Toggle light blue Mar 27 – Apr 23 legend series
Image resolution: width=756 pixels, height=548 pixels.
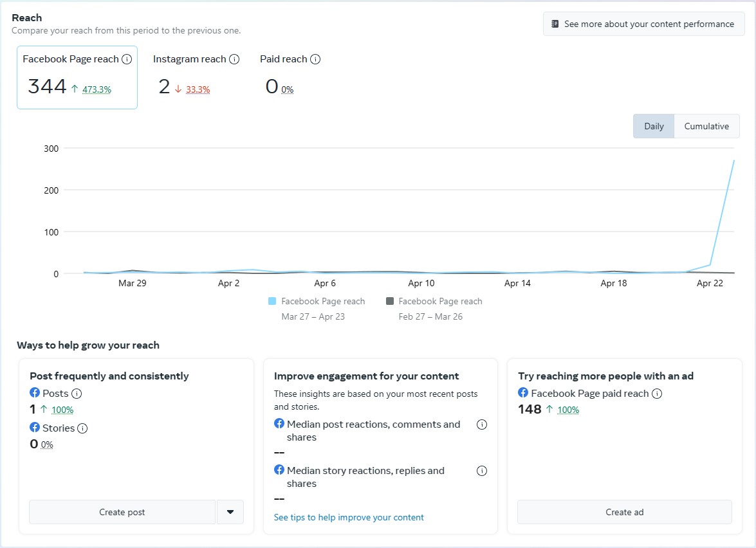pos(316,309)
